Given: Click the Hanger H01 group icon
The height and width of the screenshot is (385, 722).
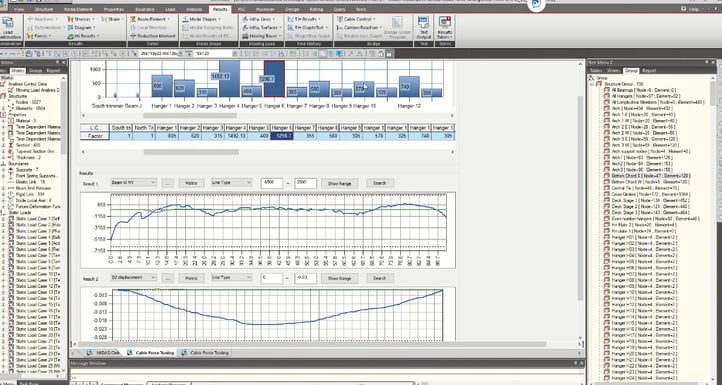Looking at the screenshot, I should (x=607, y=237).
